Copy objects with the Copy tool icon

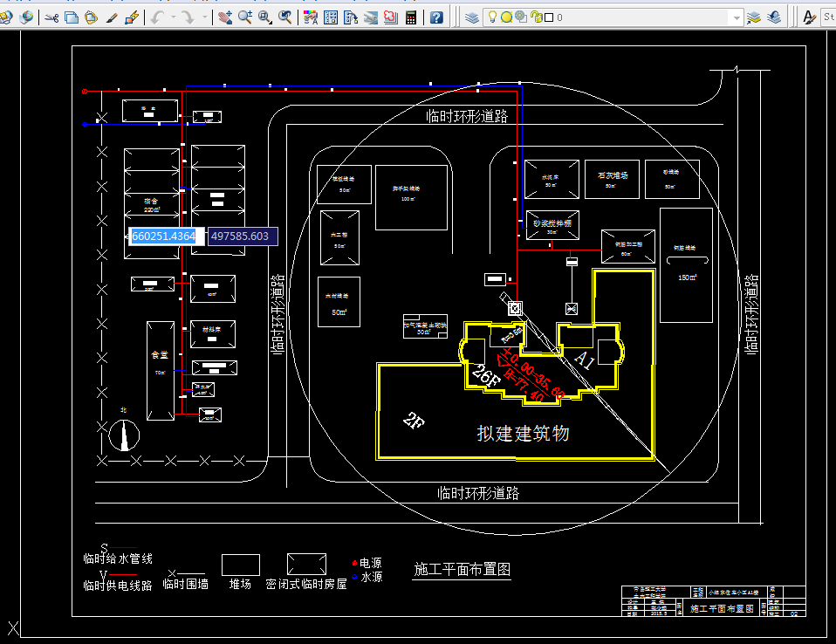click(71, 16)
